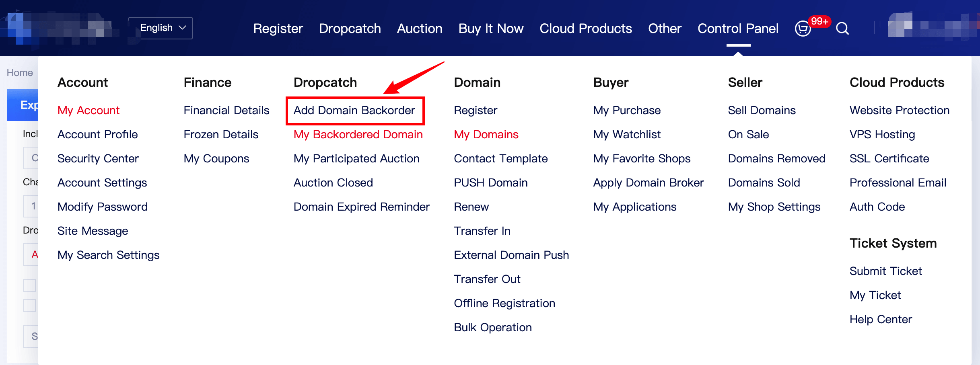Open the Control Panel menu
Viewport: 980px width, 365px height.
coord(738,29)
